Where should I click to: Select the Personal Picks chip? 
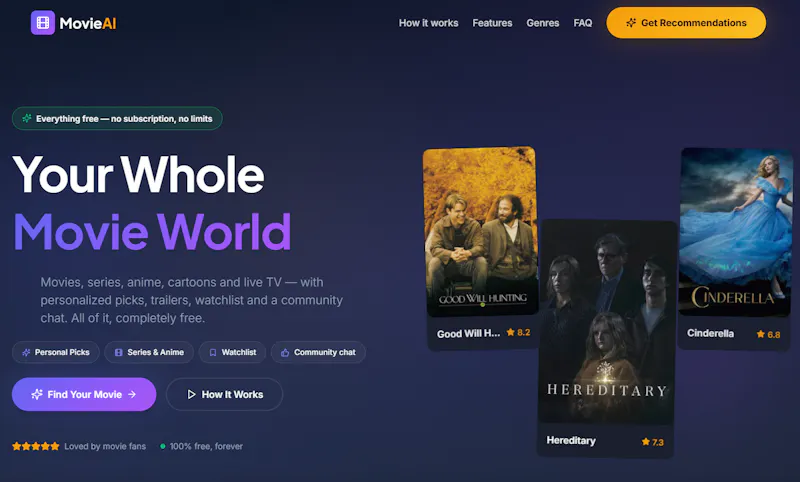click(x=56, y=352)
